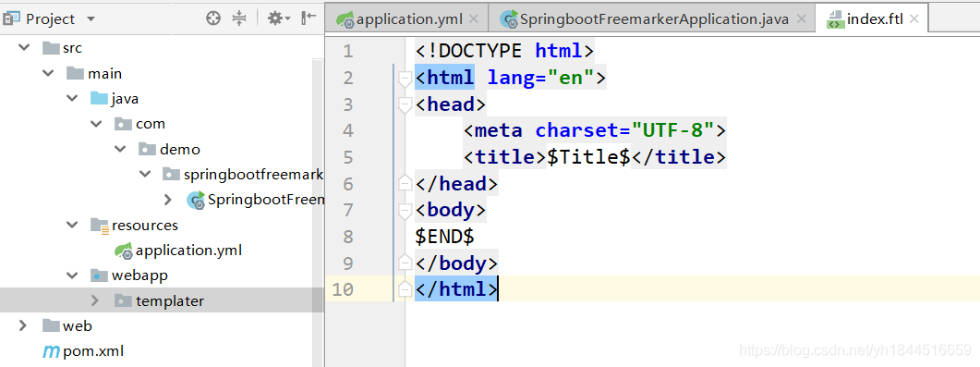Viewport: 980px width, 367px height.
Task: Click line number 10 in the gutter
Action: [x=342, y=289]
